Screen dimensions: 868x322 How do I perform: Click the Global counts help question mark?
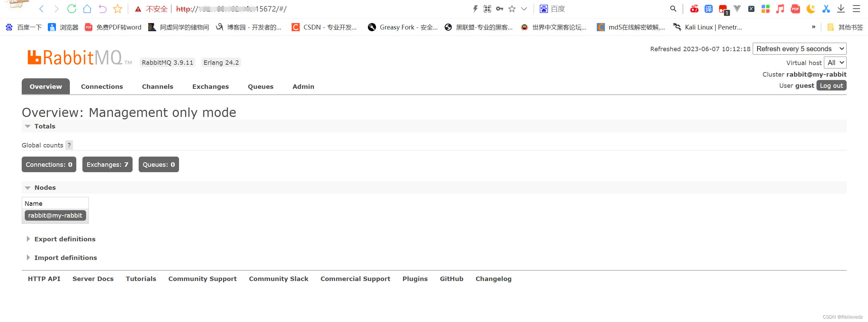(x=69, y=145)
